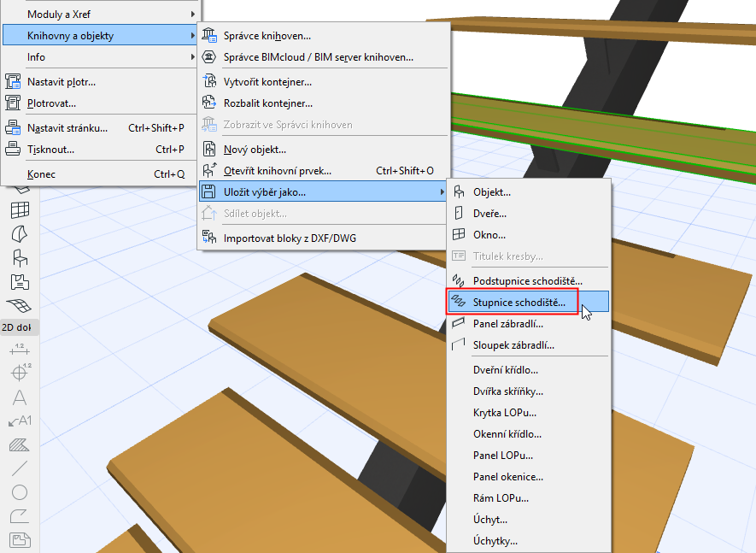Image resolution: width=756 pixels, height=553 pixels.
Task: Select the Polyline tool in toolbox
Action: click(20, 516)
